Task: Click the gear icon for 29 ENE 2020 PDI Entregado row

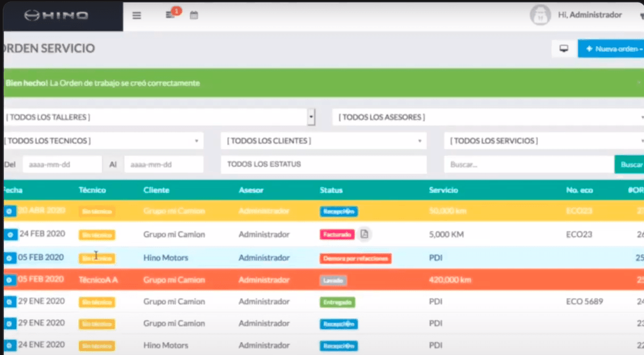Action: tap(9, 302)
